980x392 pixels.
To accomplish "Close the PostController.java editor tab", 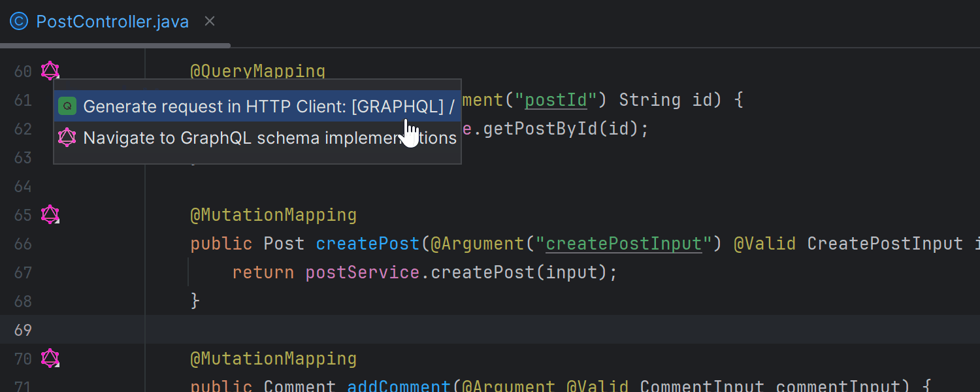I will (x=209, y=21).
